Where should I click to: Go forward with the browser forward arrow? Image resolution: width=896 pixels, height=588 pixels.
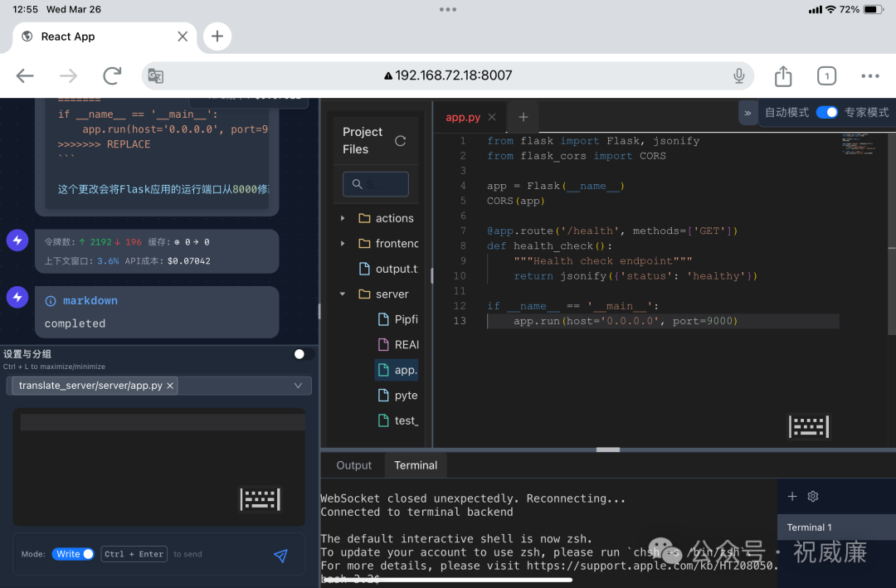pyautogui.click(x=69, y=75)
